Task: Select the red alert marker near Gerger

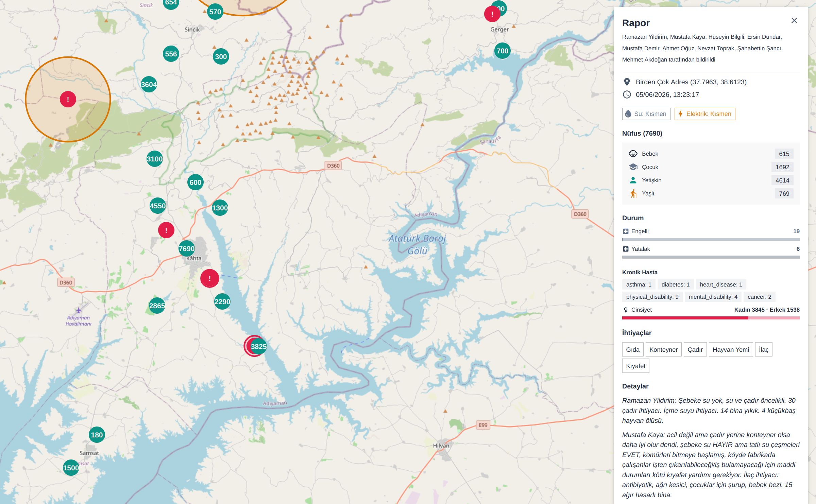Action: (x=492, y=14)
